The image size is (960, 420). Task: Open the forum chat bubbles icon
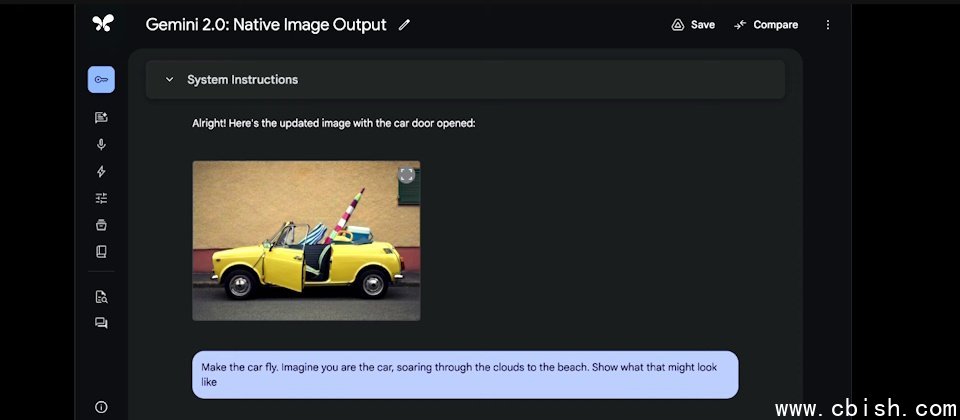click(101, 323)
